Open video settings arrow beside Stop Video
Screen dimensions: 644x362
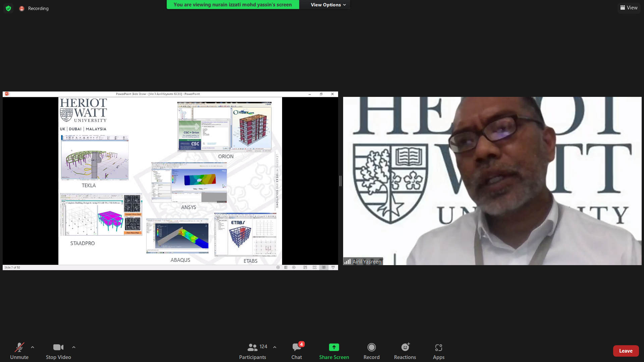74,347
